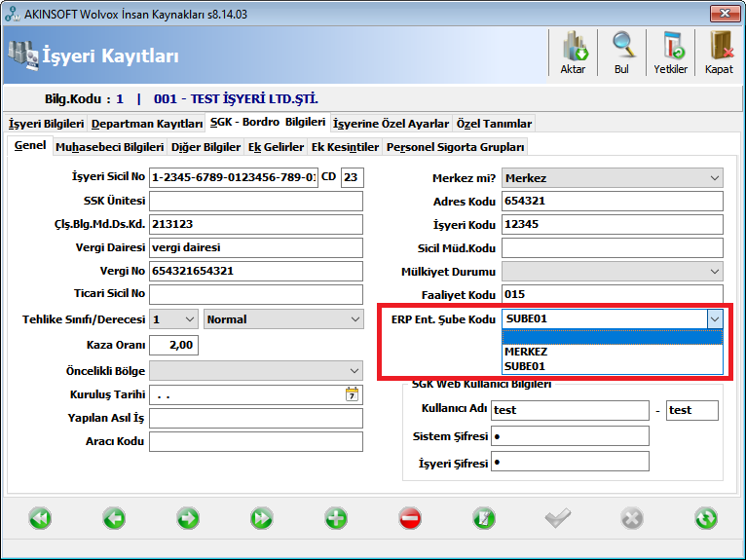Click the İşyeri Sicil No field

tap(234, 177)
